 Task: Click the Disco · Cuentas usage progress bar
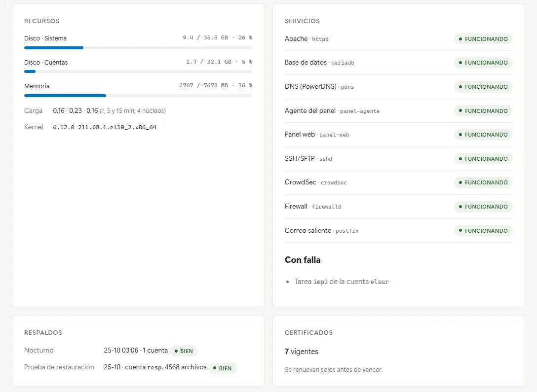(138, 71)
